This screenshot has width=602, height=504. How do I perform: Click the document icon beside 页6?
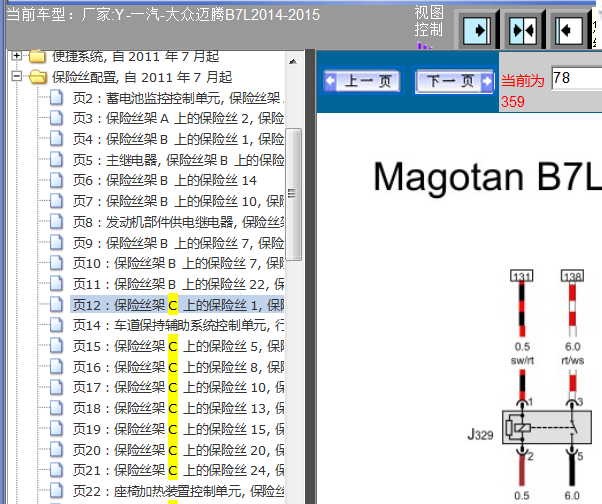pos(56,180)
